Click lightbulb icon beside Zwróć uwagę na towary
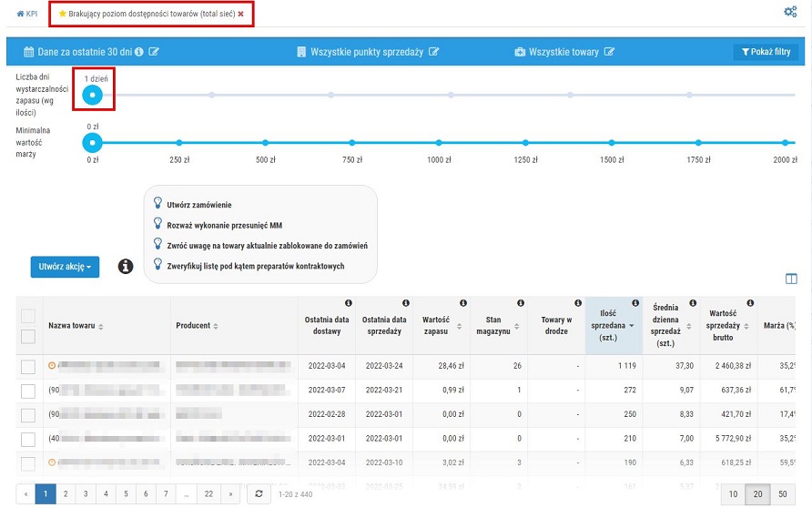 [x=158, y=243]
